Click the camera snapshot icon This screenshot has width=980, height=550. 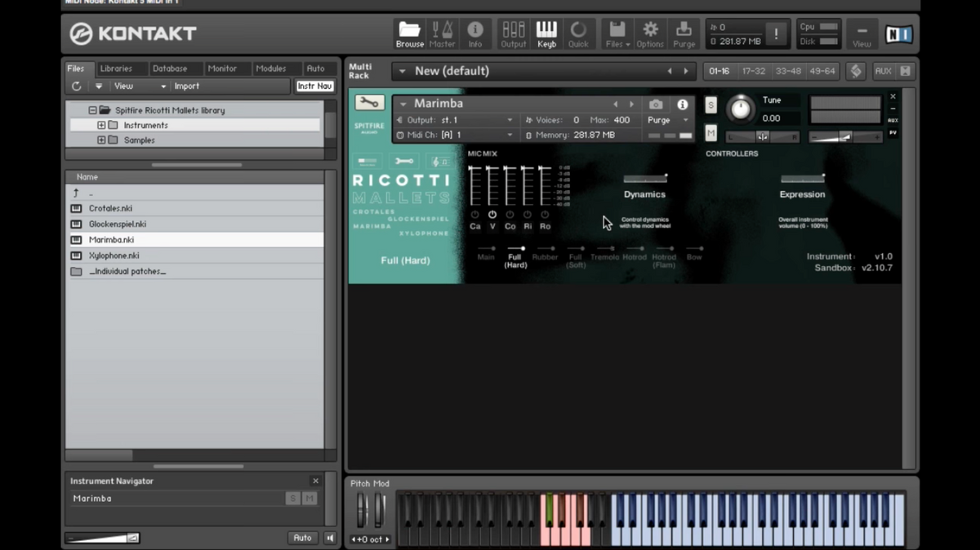(x=656, y=104)
